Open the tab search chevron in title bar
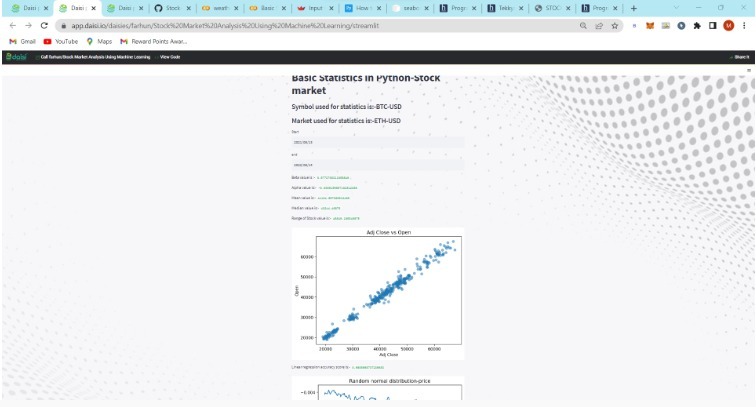The width and height of the screenshot is (756, 407). tap(676, 8)
